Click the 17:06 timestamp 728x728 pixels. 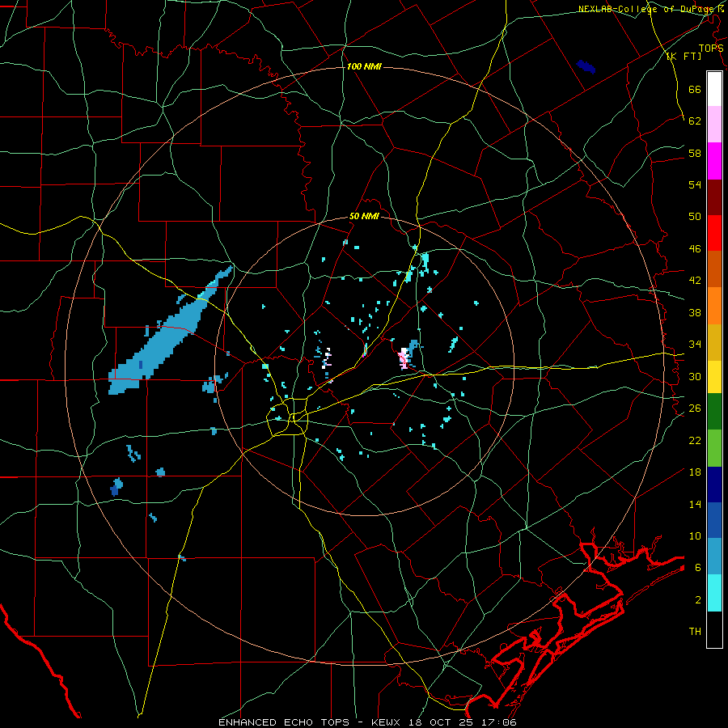point(501,722)
